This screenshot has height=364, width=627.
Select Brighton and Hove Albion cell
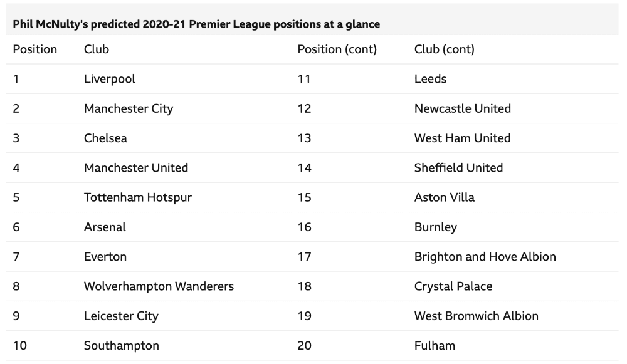pos(485,256)
